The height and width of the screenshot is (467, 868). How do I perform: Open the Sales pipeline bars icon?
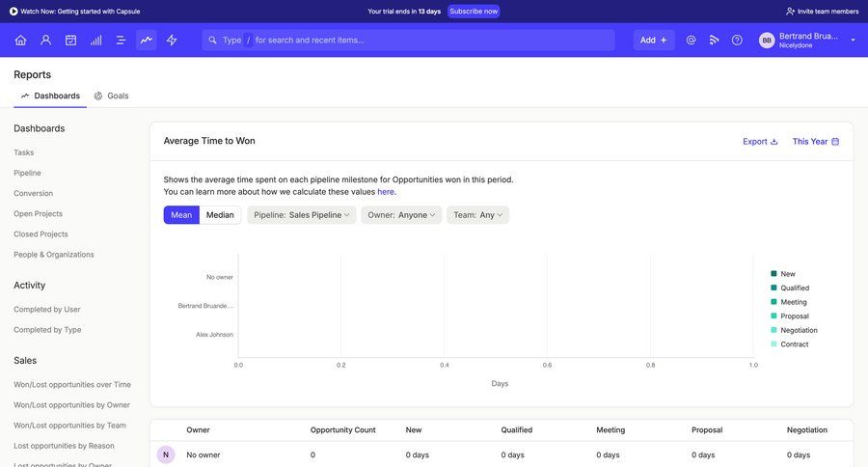[x=95, y=40]
